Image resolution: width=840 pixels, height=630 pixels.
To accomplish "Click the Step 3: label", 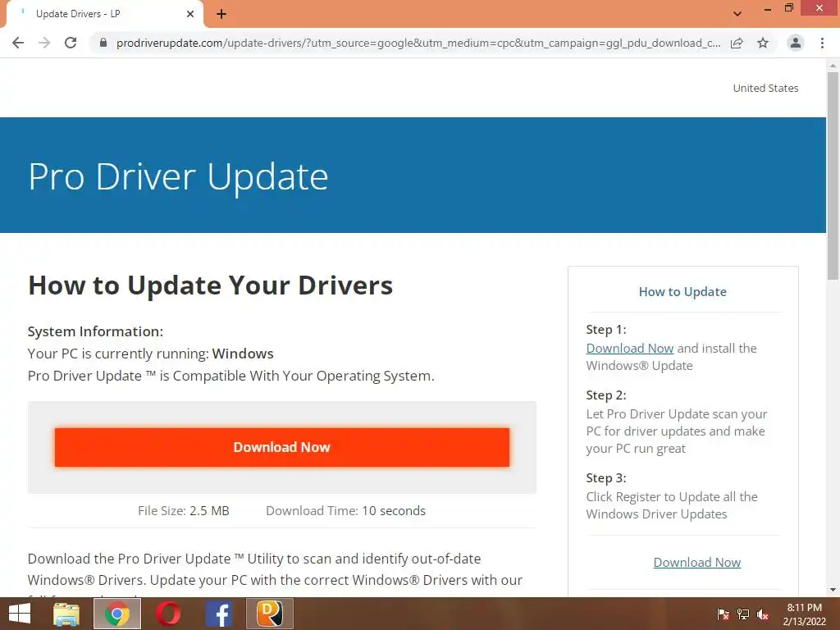I will coord(606,478).
